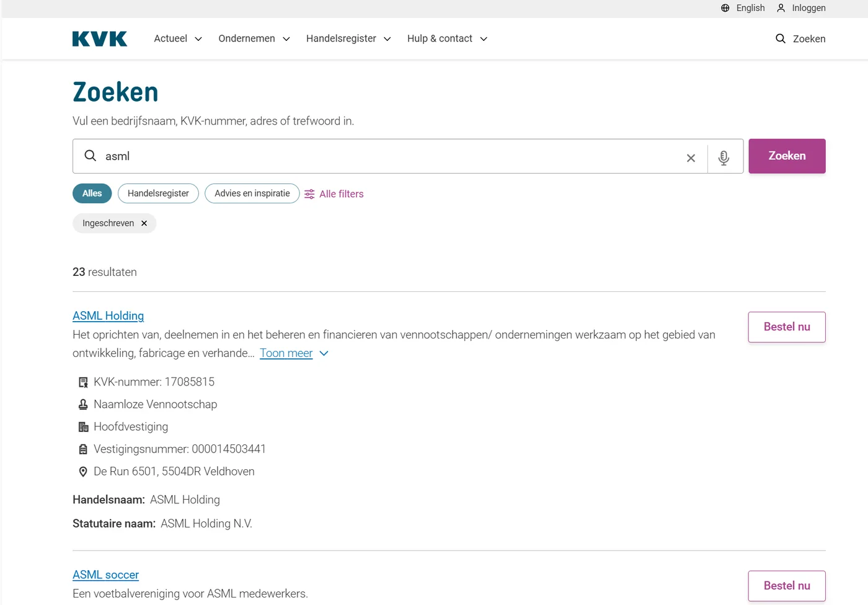Click the KVK-nummer certificate icon
868x605 pixels.
pos(83,382)
